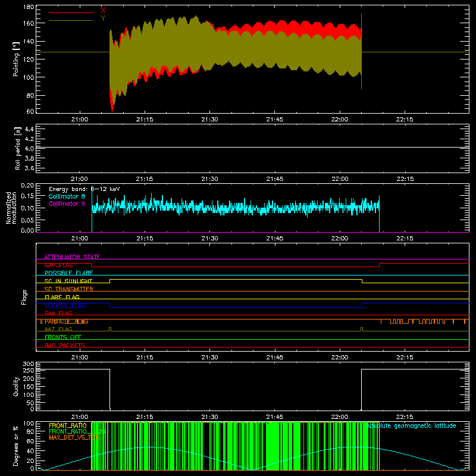Select the ATTENUATOR_STATE flag label

pyautogui.click(x=72, y=257)
